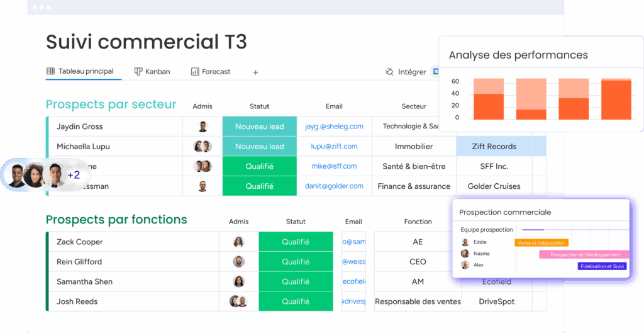This screenshot has height=333, width=644.
Task: Click the SFF Inc. company cell
Action: (494, 166)
